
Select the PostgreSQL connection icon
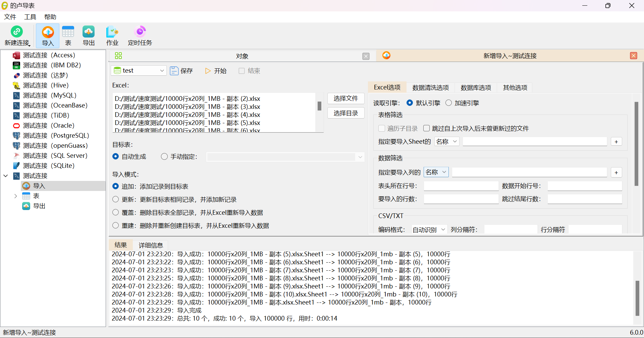(x=16, y=136)
